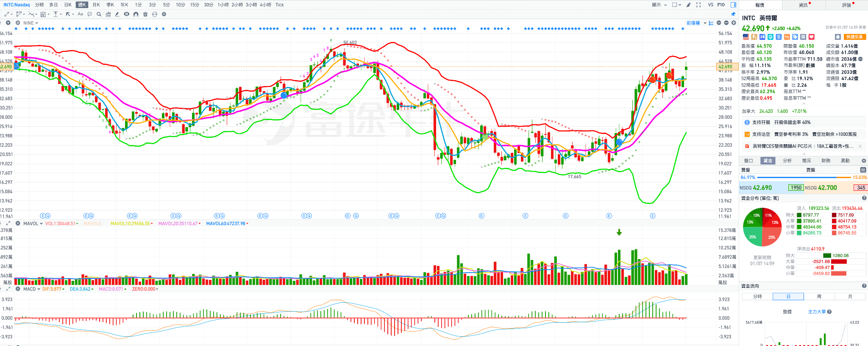The height and width of the screenshot is (346, 868).
Task: Open side panel settings gear
Action: pyautogui.click(x=863, y=161)
